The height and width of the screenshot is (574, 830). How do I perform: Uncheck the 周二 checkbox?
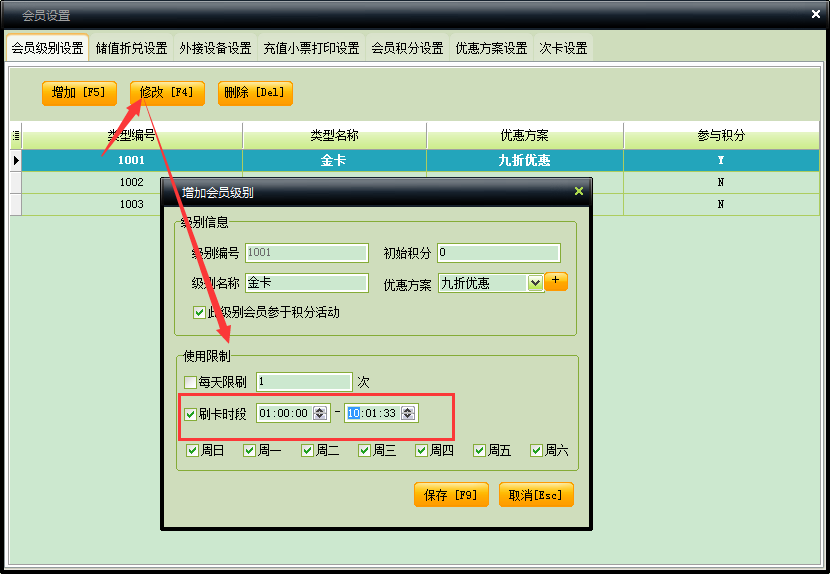pyautogui.click(x=307, y=451)
